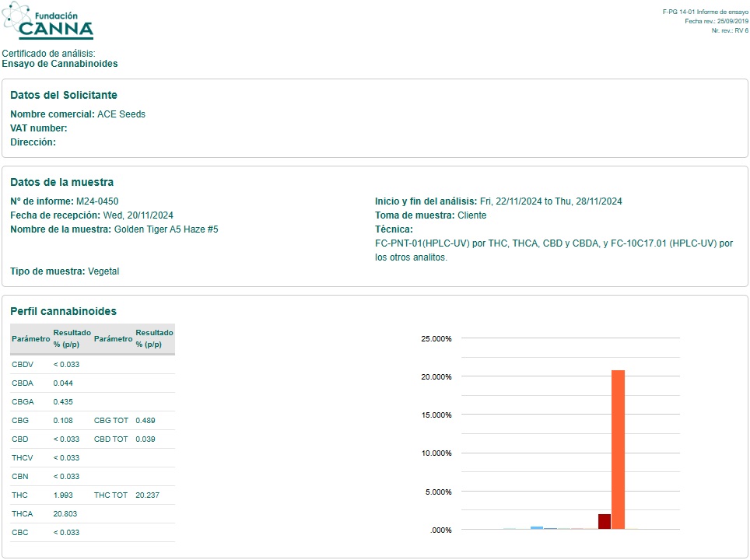Click the 'Perfil cannabinoides' heading

(64, 311)
